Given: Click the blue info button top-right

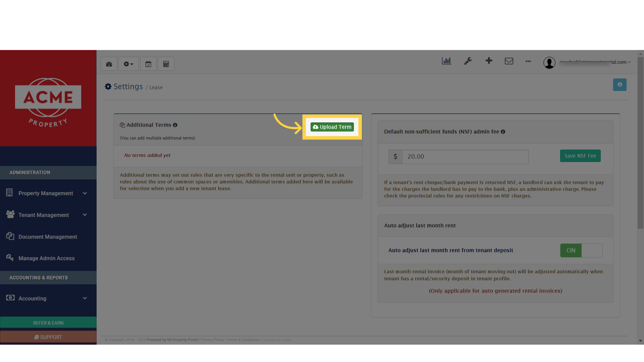Looking at the screenshot, I should coord(620,85).
